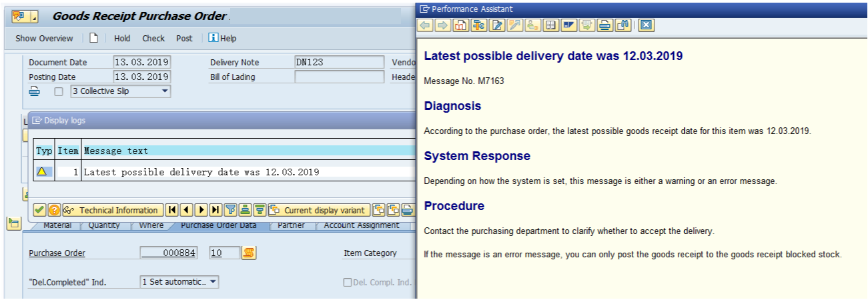Open the transaction menu arrow beside title

click(34, 16)
